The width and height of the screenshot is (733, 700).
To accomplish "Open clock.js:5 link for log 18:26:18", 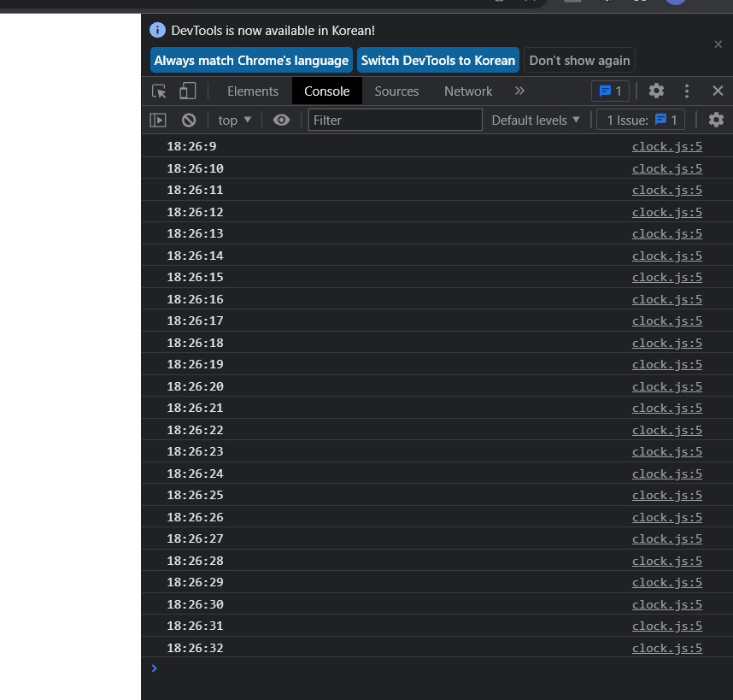I will [x=667, y=344].
